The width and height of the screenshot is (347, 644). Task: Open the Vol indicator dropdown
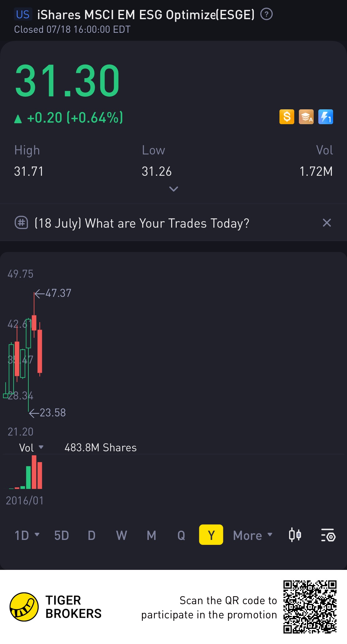pyautogui.click(x=31, y=448)
